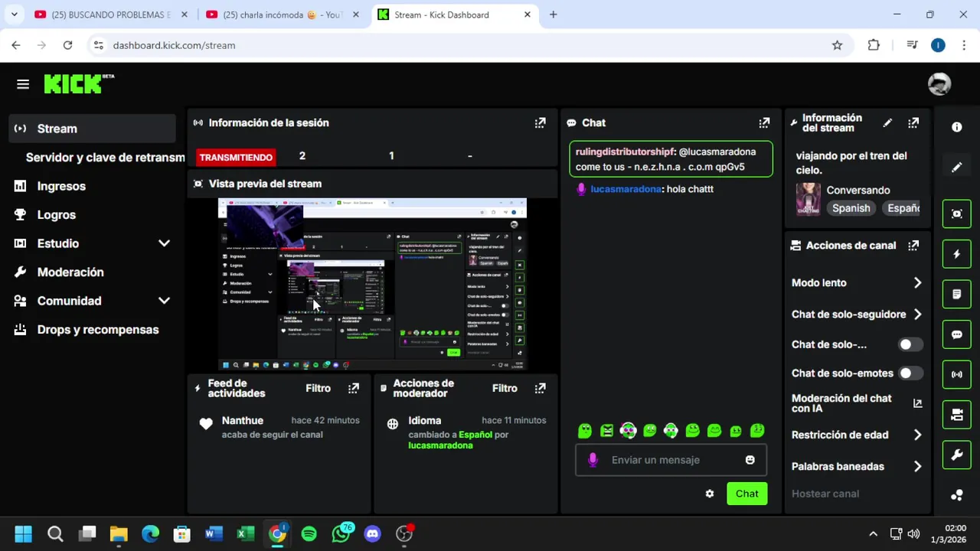The image size is (980, 551).
Task: Bookmark this page with the star icon
Action: click(837, 45)
